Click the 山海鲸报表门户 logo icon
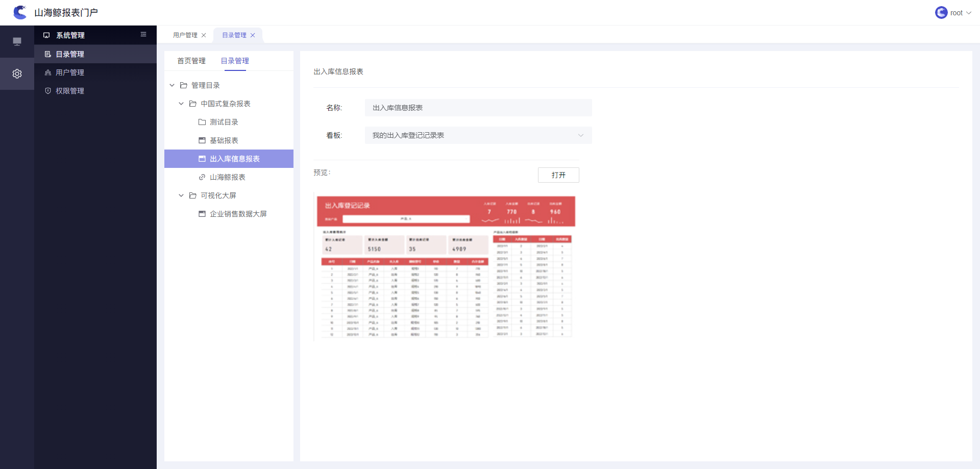The image size is (980, 469). click(20, 12)
